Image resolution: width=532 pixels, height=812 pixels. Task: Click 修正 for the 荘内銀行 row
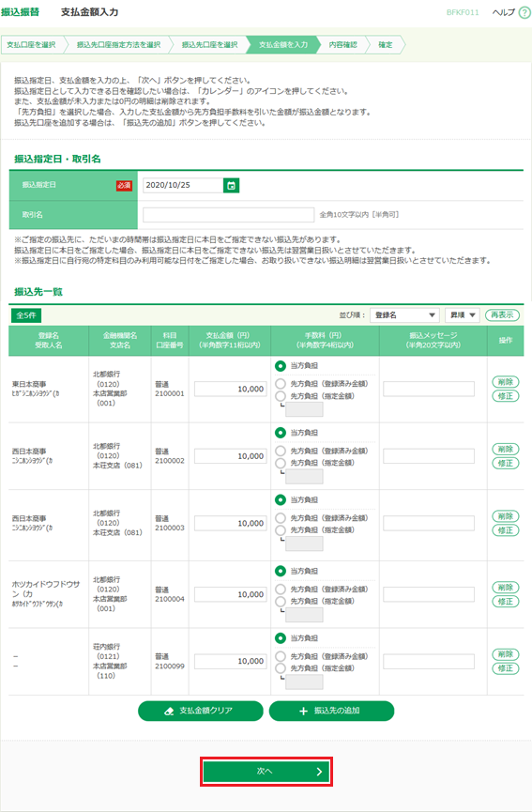[505, 668]
